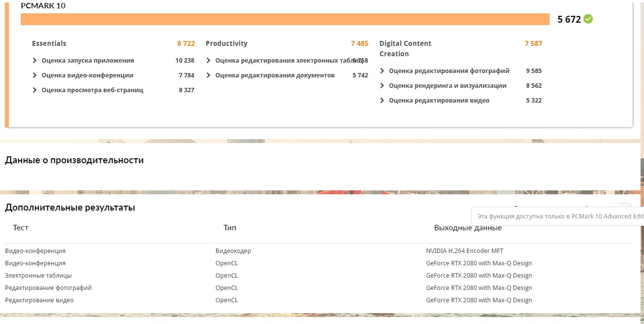This screenshot has height=324, width=644.
Task: Click the Выходные данные column header
Action: point(468,228)
